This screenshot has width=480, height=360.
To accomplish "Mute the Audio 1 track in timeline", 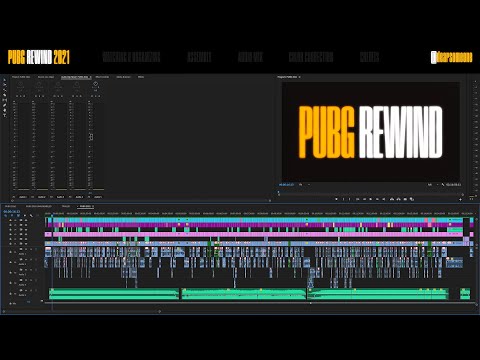I will (26, 249).
